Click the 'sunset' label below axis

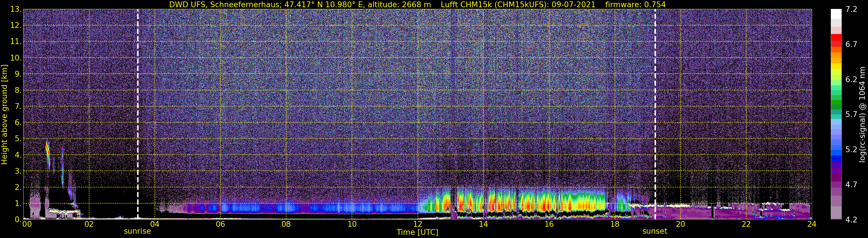pyautogui.click(x=655, y=231)
